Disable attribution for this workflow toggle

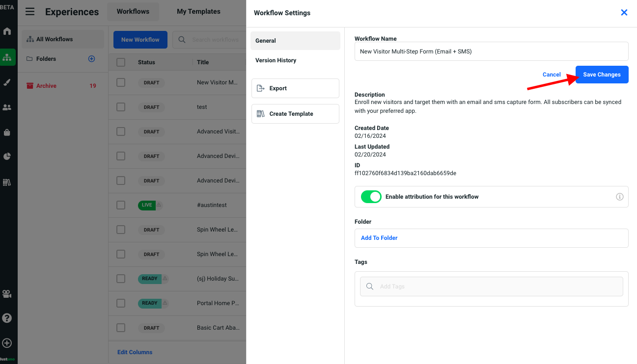[x=371, y=197]
